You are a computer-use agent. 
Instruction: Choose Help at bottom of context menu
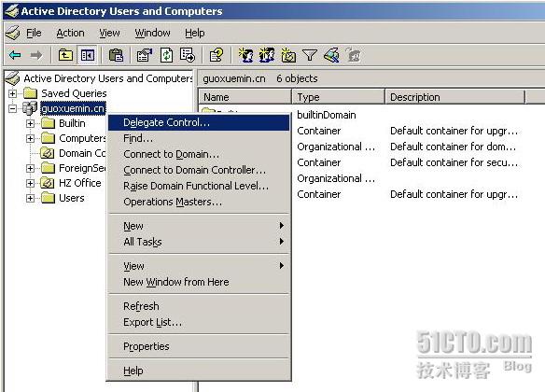(199, 371)
